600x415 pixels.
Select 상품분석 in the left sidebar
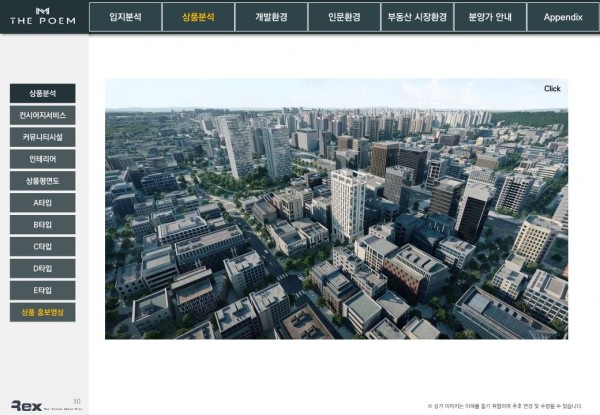pyautogui.click(x=42, y=93)
